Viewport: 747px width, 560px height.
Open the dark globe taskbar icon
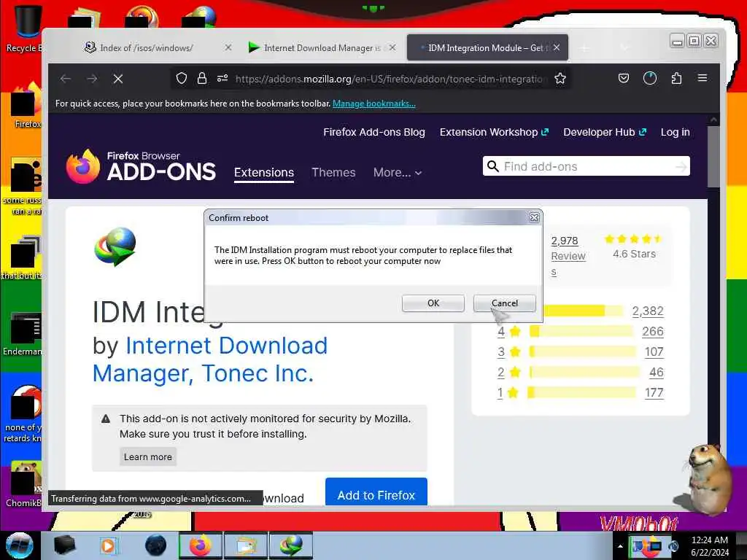[155, 545]
